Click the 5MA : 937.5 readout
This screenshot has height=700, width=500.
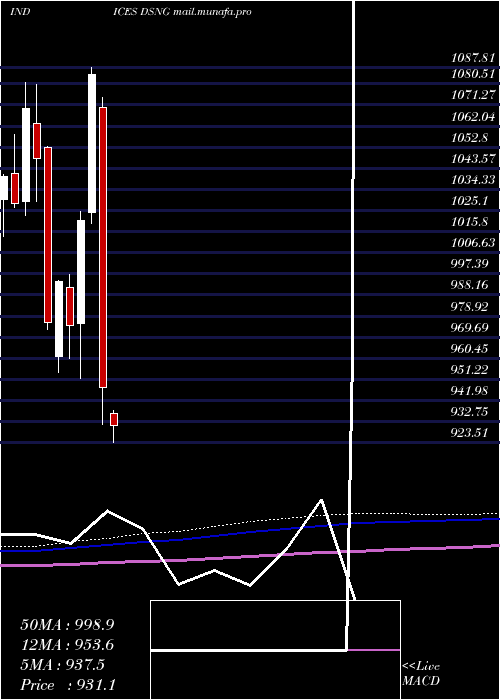click(x=62, y=665)
